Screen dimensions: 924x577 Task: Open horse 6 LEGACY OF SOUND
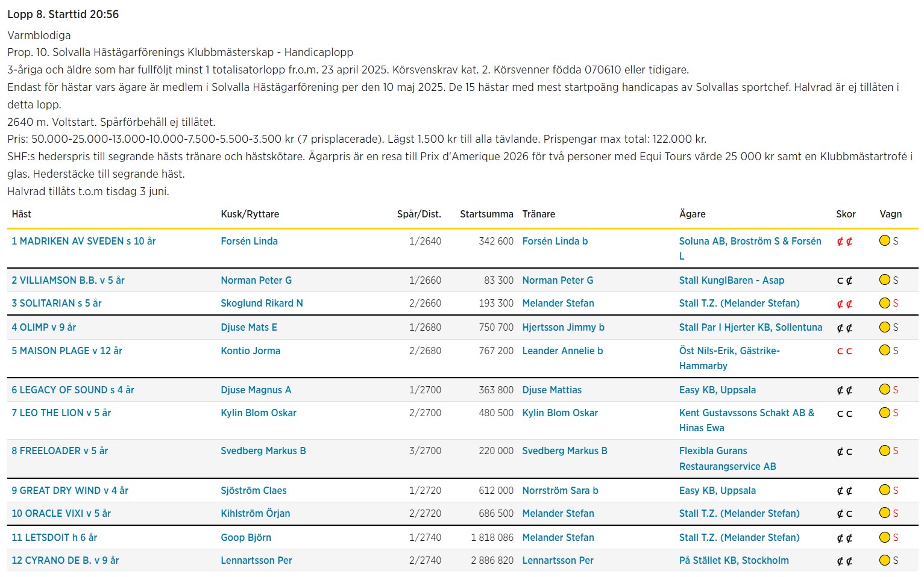pos(73,390)
